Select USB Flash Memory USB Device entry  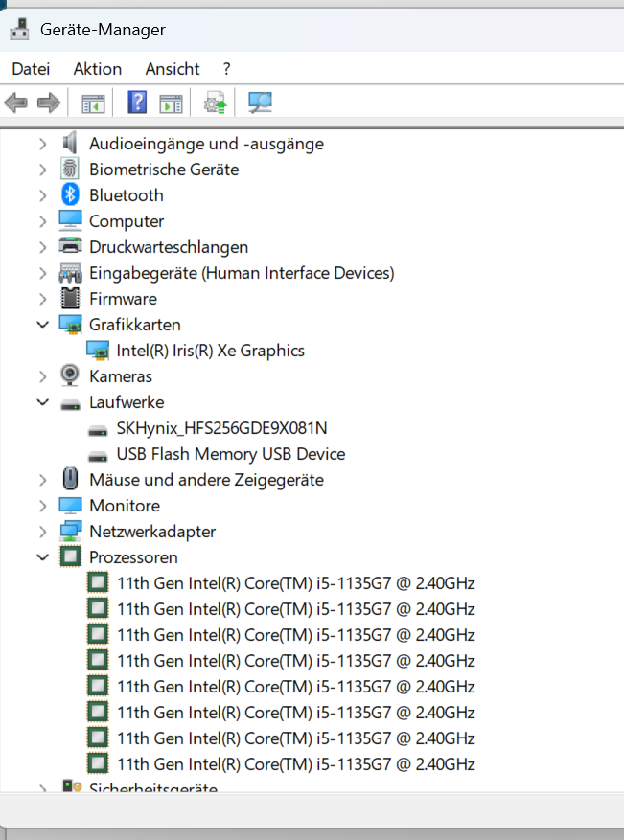coord(230,454)
